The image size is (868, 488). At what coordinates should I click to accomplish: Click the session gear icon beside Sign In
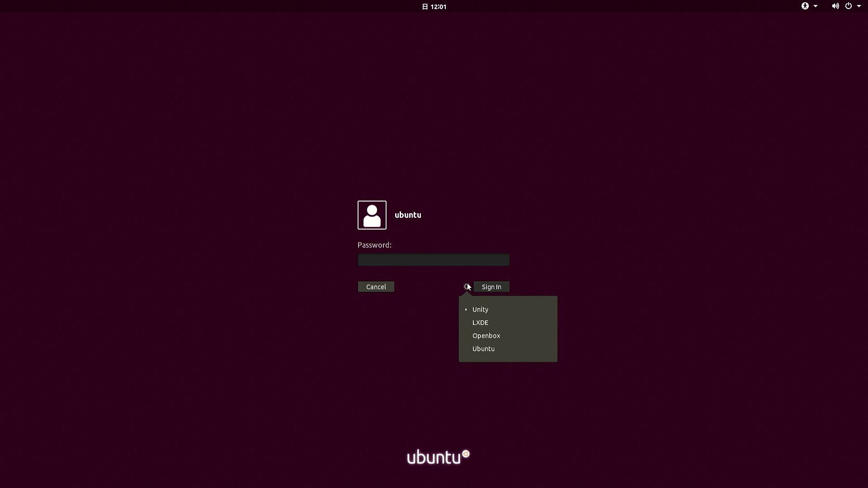(x=467, y=286)
